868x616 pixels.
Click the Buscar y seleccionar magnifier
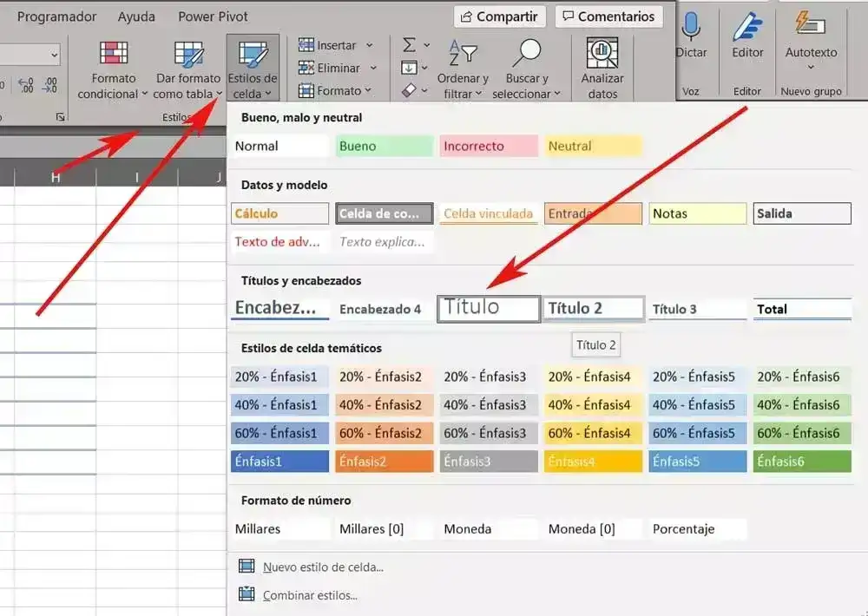point(526,54)
